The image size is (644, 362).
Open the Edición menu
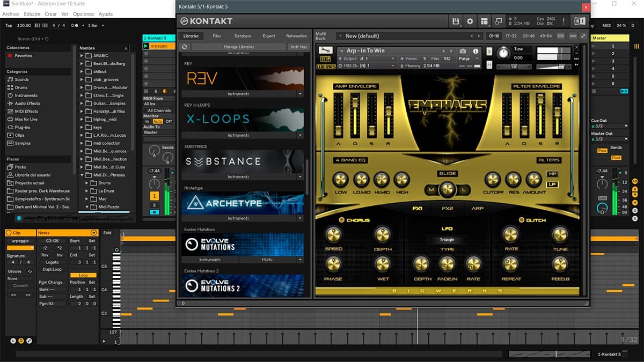click(x=32, y=14)
